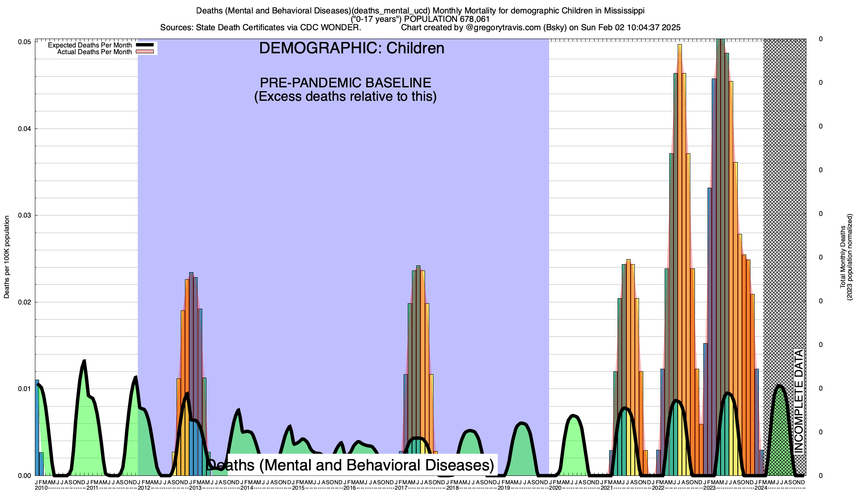
Task: Select the 'Expected Deaths Per Month' legend label
Action: [90, 45]
